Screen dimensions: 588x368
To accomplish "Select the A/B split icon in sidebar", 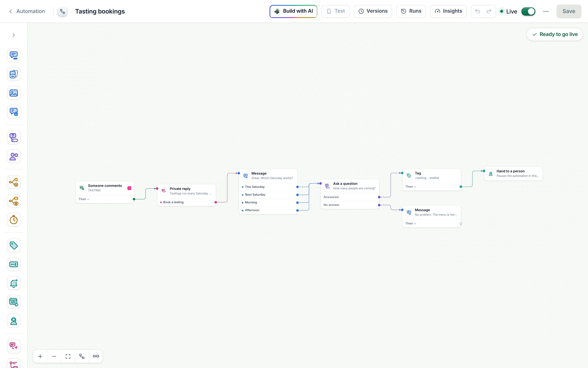I will (14, 201).
